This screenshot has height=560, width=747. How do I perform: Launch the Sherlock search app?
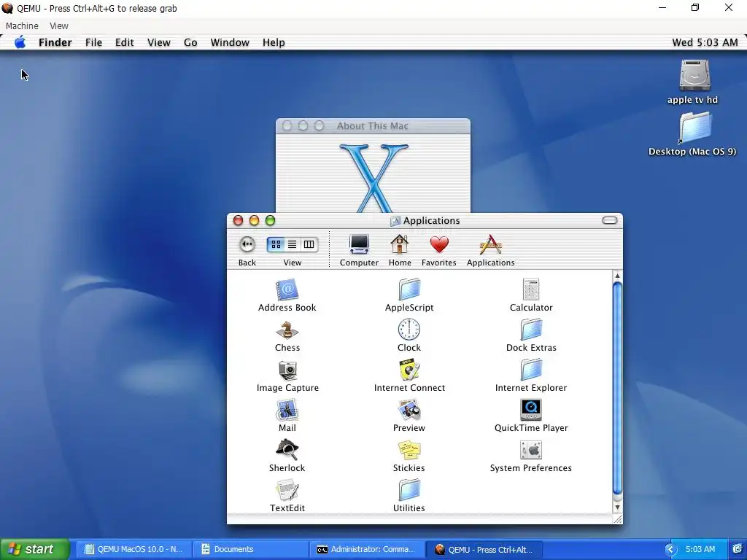coord(287,450)
